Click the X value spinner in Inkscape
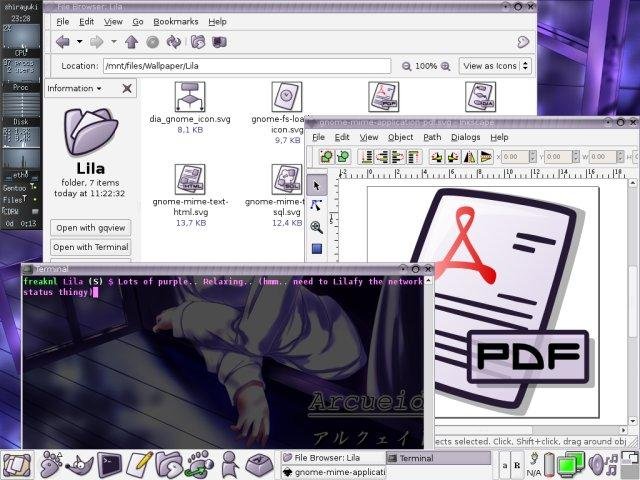 [533, 157]
